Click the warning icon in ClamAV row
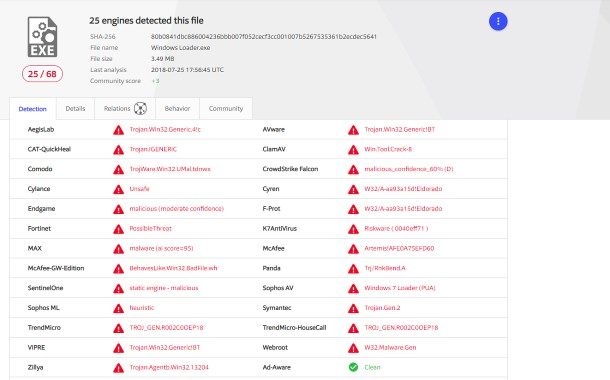 [353, 150]
